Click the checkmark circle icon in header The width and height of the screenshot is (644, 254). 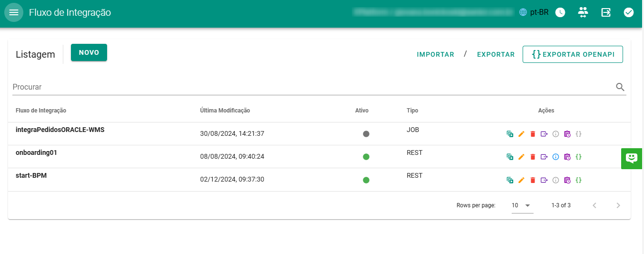coord(629,12)
